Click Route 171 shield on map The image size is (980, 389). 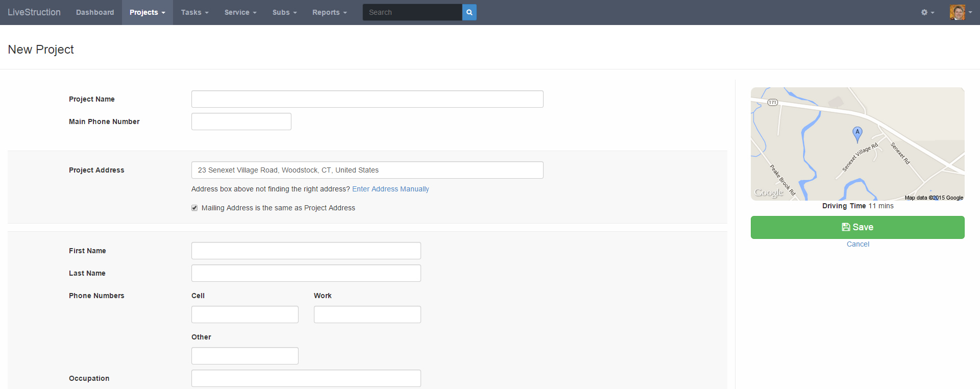pyautogui.click(x=773, y=103)
